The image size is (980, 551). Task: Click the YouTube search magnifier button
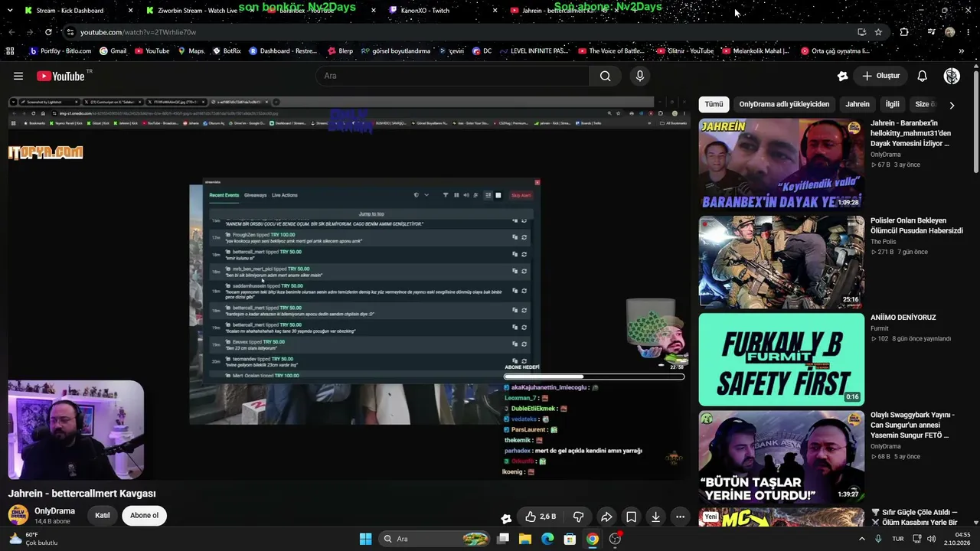pos(605,76)
